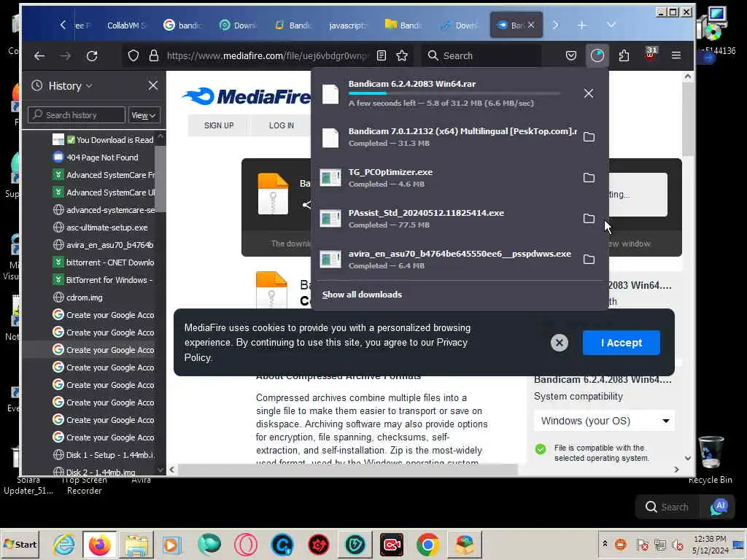This screenshot has width=747, height=560.
Task: Switch to the javascript: tab
Action: coord(348,26)
